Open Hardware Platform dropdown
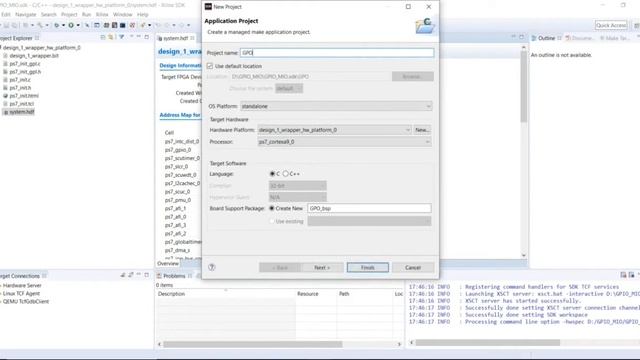The height and width of the screenshot is (360, 640). click(334, 130)
